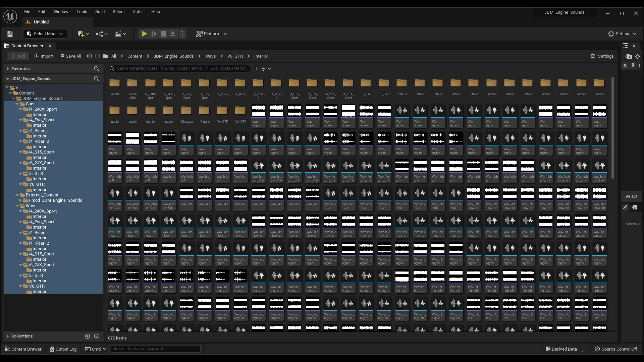Click the Save current level icon

(x=10, y=34)
